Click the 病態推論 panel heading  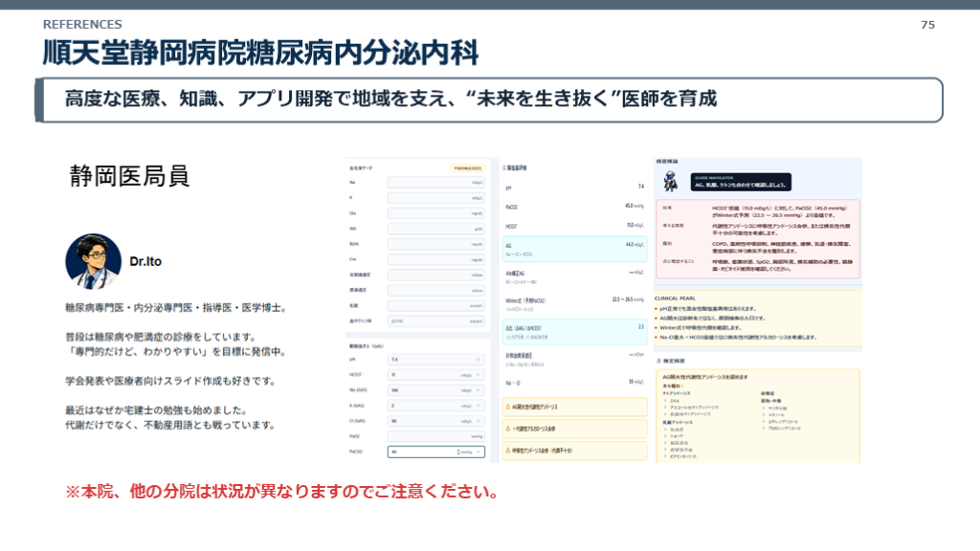click(667, 161)
